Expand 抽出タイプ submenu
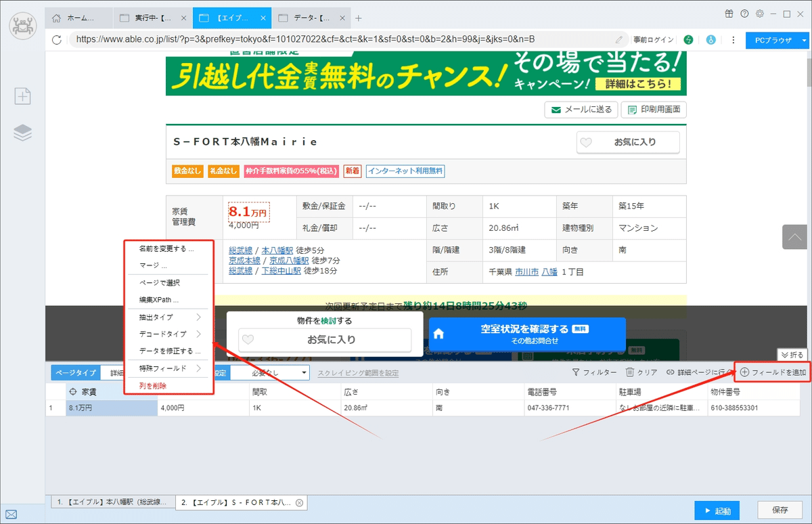The height and width of the screenshot is (524, 812). (170, 317)
